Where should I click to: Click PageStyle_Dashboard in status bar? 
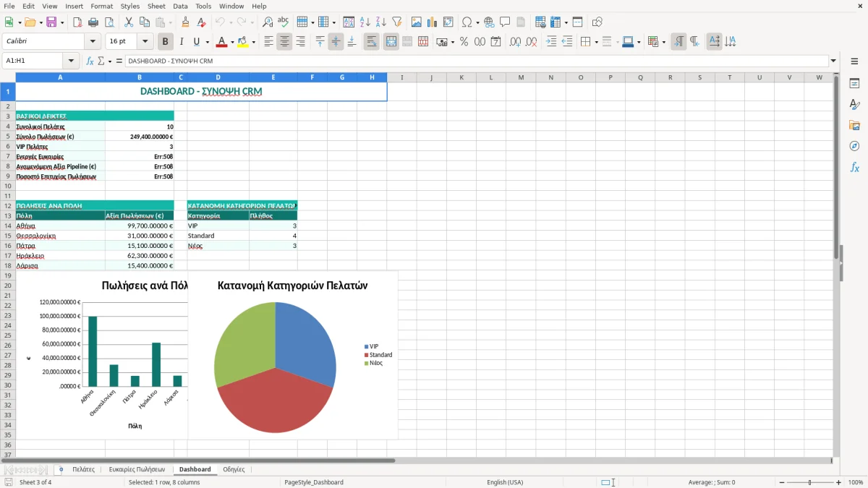[x=314, y=482]
